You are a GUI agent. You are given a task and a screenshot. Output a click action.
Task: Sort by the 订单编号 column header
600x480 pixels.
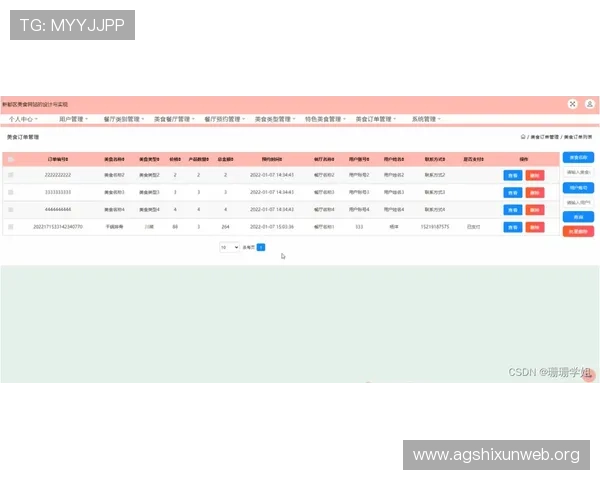click(x=58, y=159)
